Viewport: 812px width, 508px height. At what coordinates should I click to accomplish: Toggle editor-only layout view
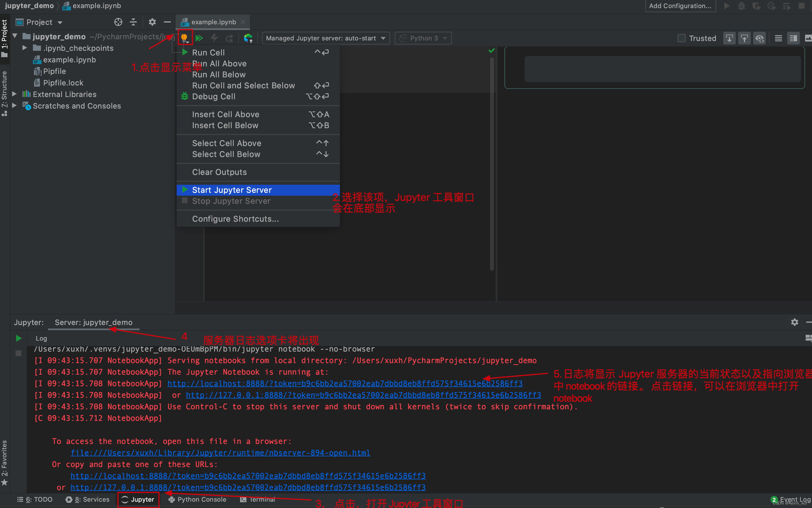[x=779, y=38]
